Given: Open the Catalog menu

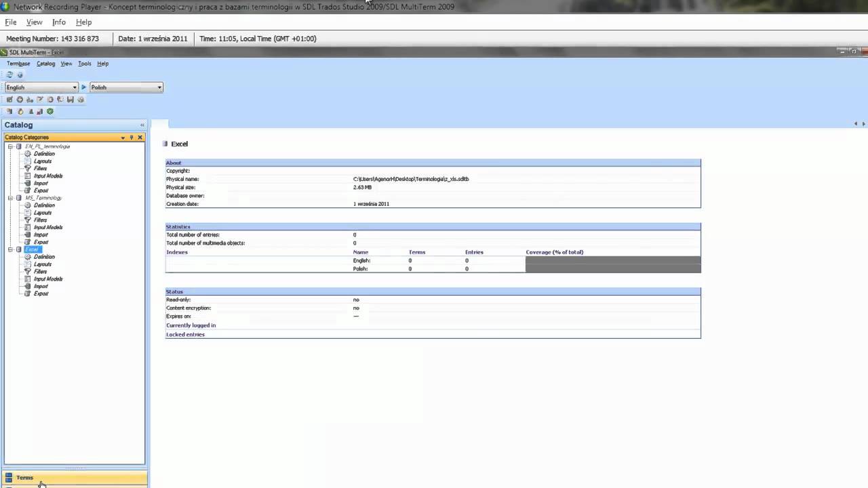Looking at the screenshot, I should pos(45,64).
